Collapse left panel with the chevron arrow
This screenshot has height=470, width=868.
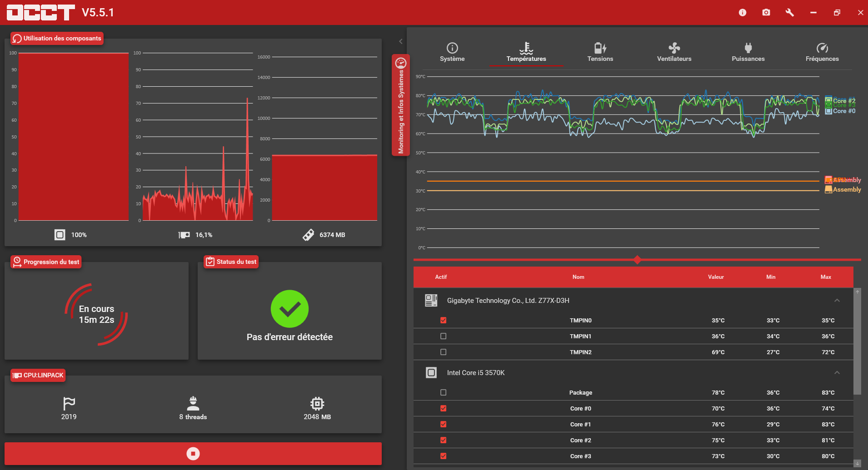[x=401, y=41]
